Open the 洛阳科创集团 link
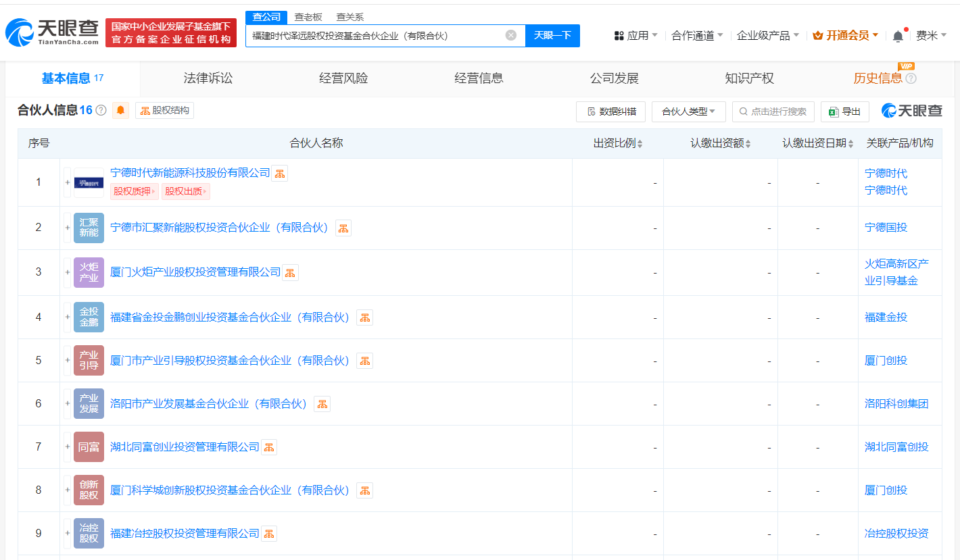This screenshot has width=960, height=560. click(896, 403)
